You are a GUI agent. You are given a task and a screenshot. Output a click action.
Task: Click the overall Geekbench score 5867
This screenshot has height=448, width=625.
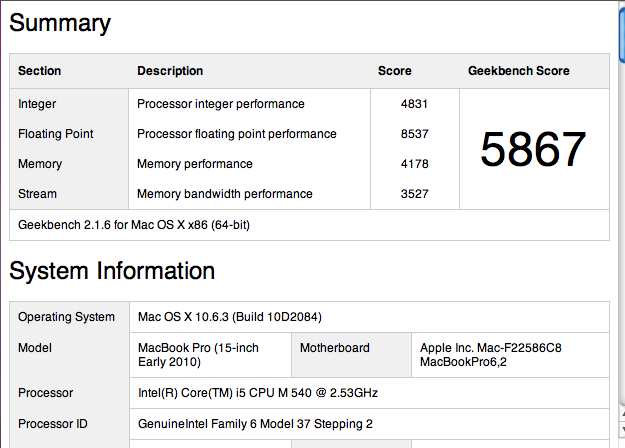tap(533, 149)
